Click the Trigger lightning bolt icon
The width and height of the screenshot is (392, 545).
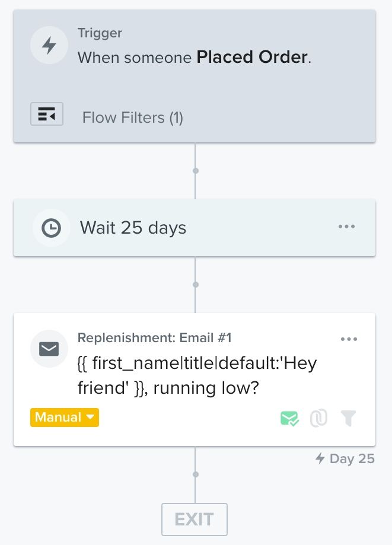pyautogui.click(x=49, y=44)
